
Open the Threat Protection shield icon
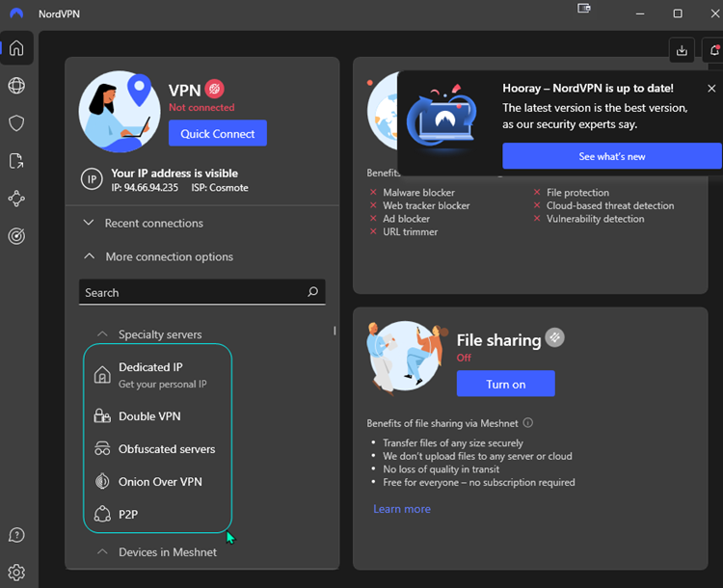pos(16,123)
